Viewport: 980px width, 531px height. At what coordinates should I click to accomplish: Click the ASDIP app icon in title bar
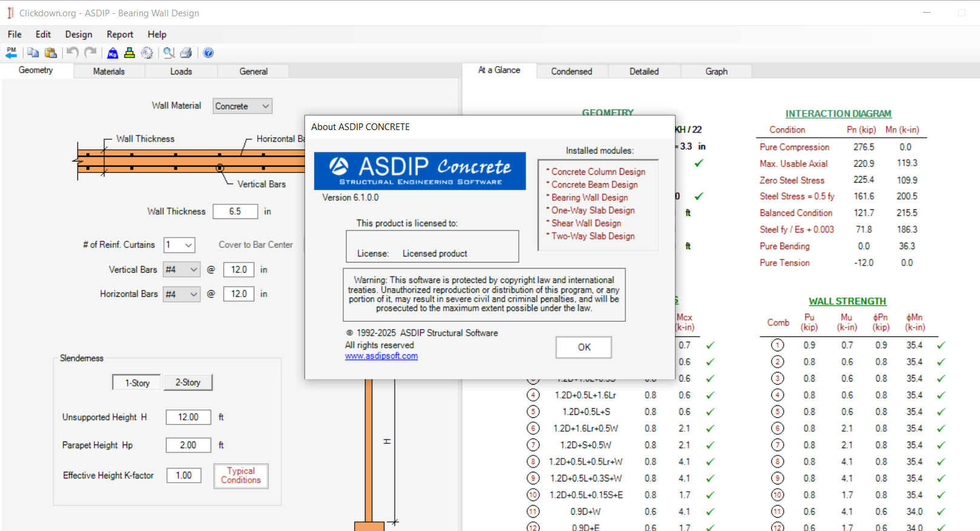(x=10, y=13)
